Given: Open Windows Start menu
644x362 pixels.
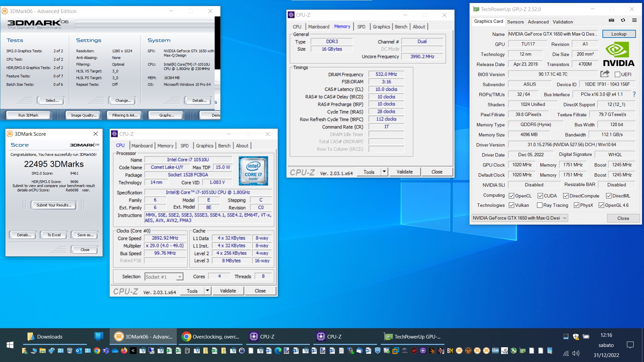Looking at the screenshot, I should coord(10,345).
